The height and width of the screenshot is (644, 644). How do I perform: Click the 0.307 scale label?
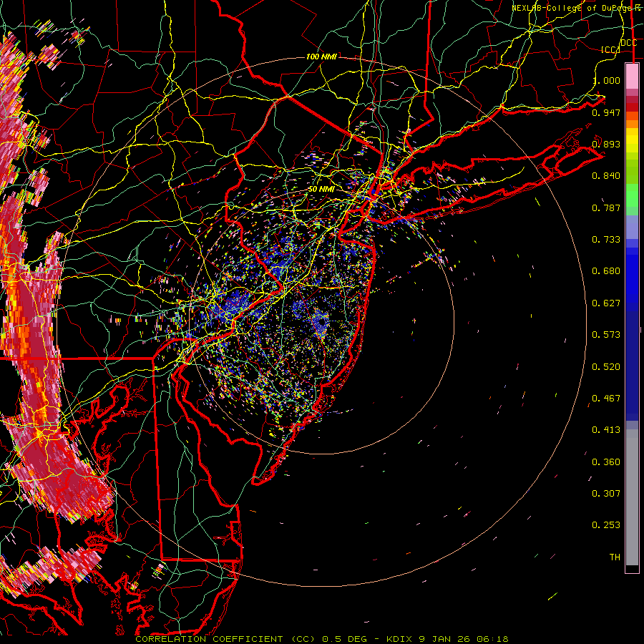(606, 494)
